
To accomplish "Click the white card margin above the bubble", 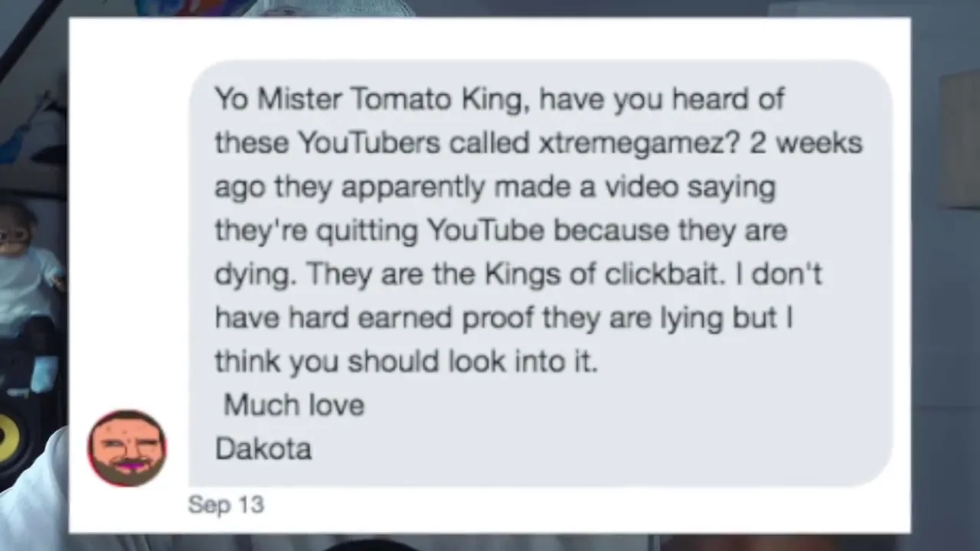I will point(490,38).
